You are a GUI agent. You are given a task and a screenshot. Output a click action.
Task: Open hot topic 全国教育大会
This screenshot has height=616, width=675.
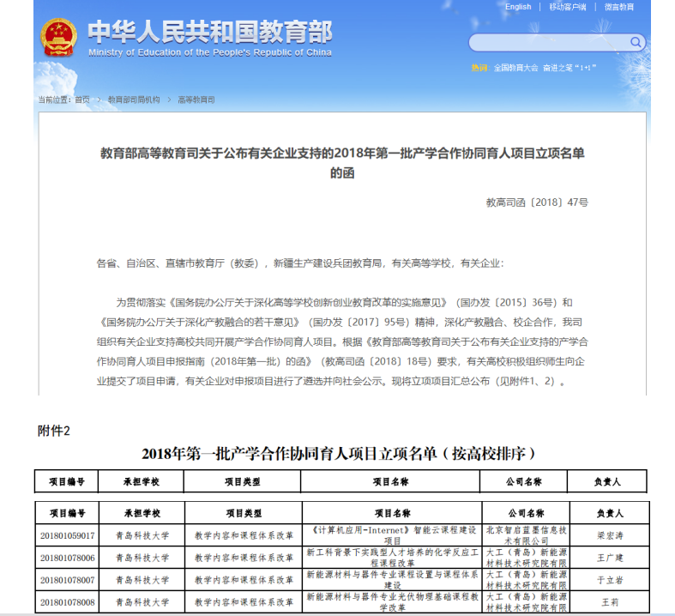[x=515, y=67]
